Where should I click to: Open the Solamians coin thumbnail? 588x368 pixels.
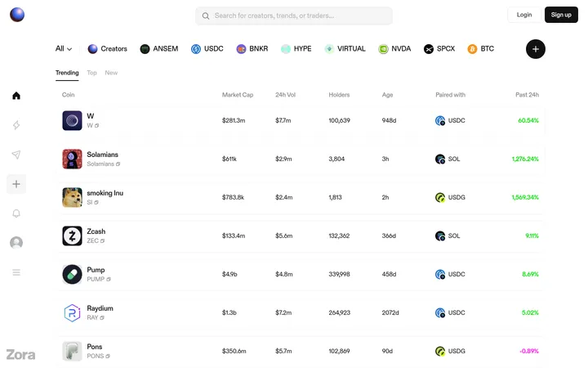tap(72, 159)
